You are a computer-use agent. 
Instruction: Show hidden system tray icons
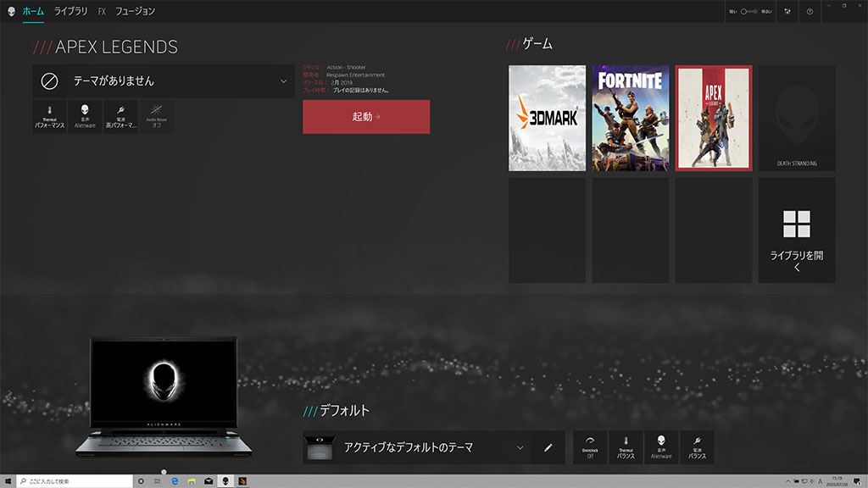pyautogui.click(x=787, y=481)
